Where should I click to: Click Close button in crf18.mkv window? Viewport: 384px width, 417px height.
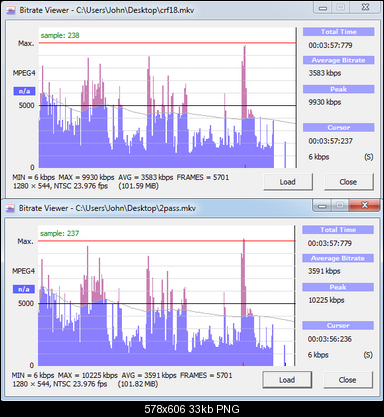coord(348,182)
